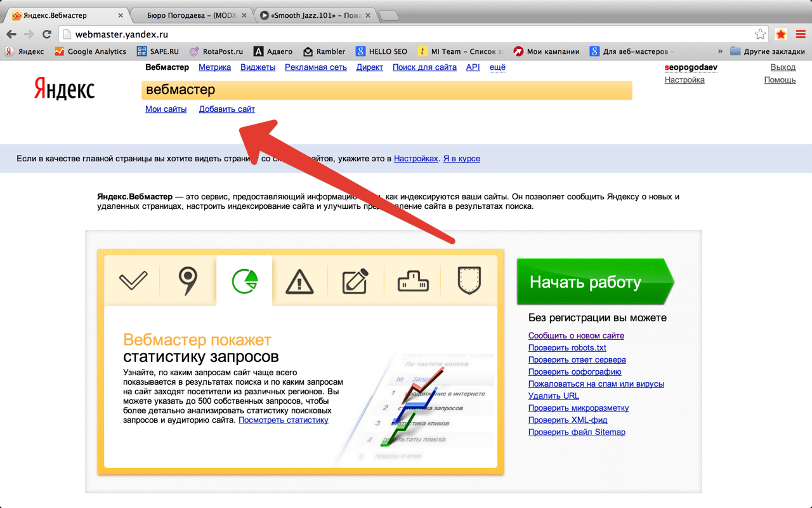Open the MI Team bookmark
The height and width of the screenshot is (508, 812).
(461, 51)
